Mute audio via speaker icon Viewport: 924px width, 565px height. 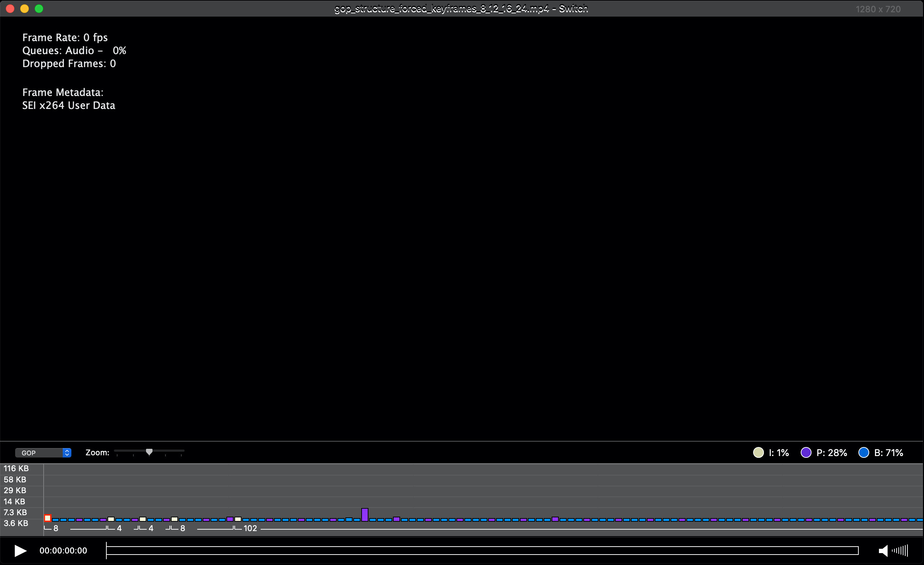click(x=883, y=551)
